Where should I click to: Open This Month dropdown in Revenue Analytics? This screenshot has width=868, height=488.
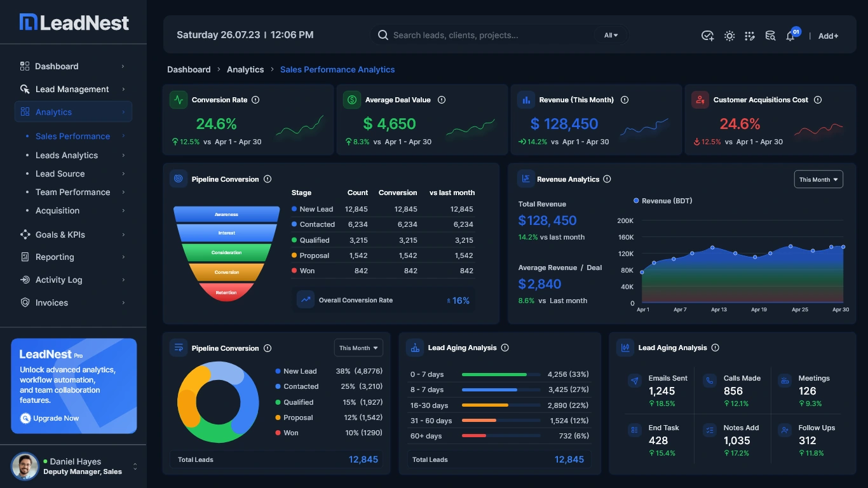818,180
